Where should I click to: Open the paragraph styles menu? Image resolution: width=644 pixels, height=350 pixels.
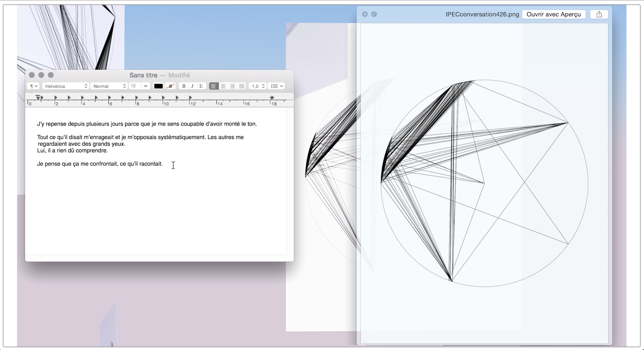(x=34, y=86)
